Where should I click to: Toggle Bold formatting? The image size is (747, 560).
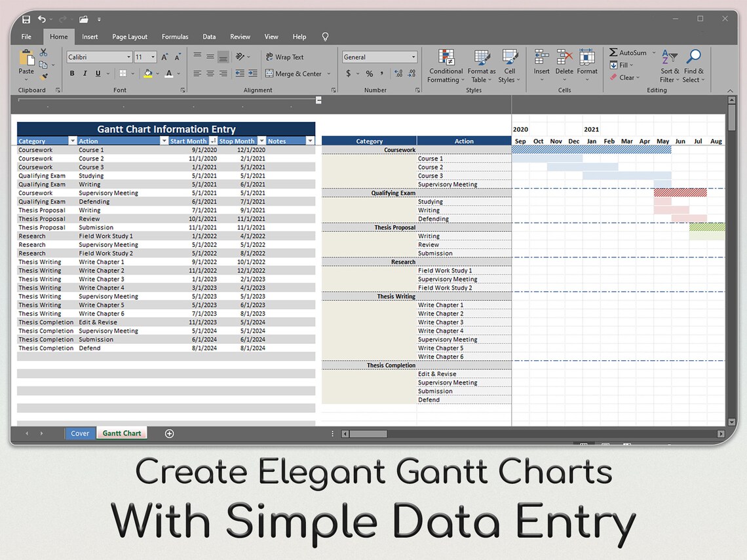72,73
